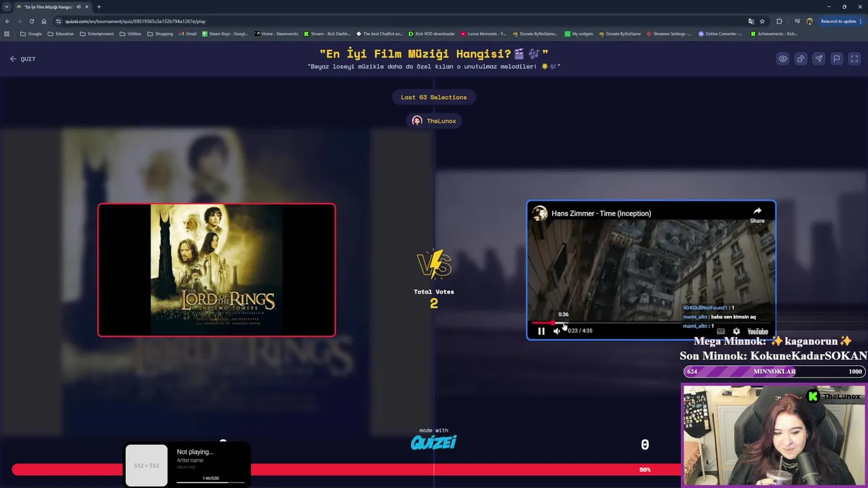Open the tab search dropdown arrow
This screenshot has width=868, height=488.
(7, 7)
